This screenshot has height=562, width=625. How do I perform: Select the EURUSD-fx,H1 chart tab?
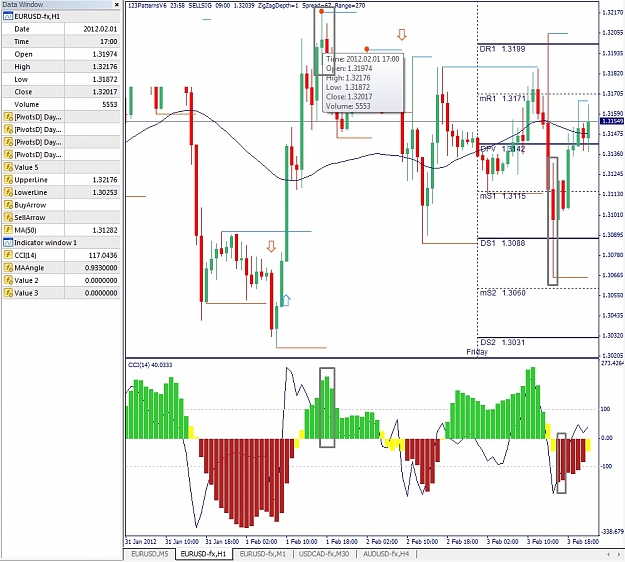point(203,554)
